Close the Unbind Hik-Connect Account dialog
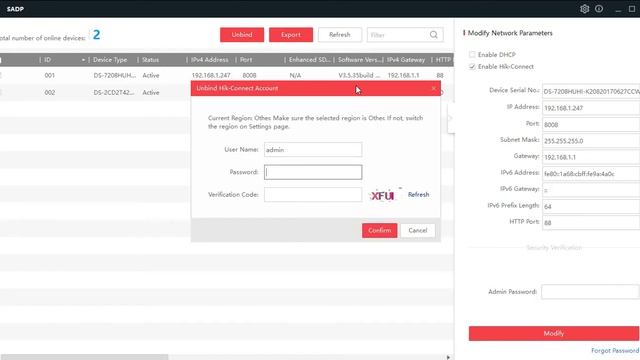 pyautogui.click(x=433, y=88)
